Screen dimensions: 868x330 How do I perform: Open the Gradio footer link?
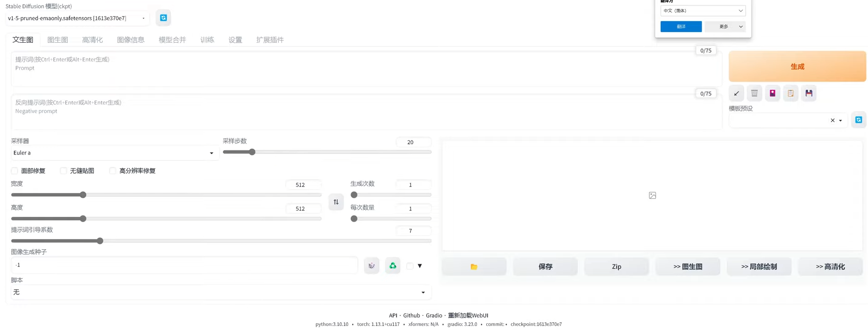pos(434,315)
